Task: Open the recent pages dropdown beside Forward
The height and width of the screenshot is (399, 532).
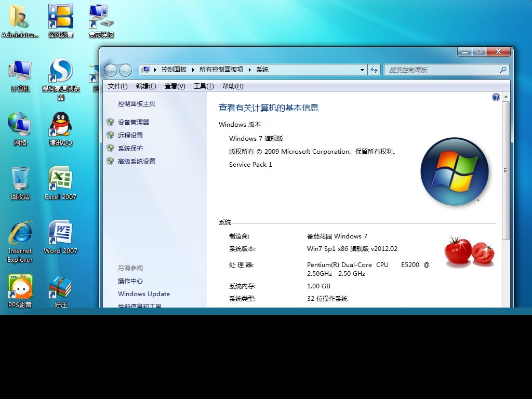Action: (136, 70)
